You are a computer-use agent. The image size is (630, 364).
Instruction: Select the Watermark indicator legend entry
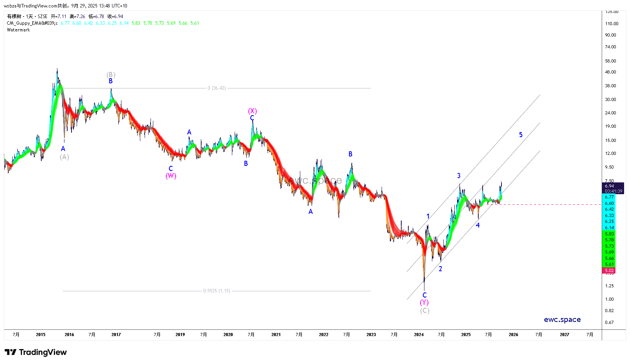(x=18, y=30)
